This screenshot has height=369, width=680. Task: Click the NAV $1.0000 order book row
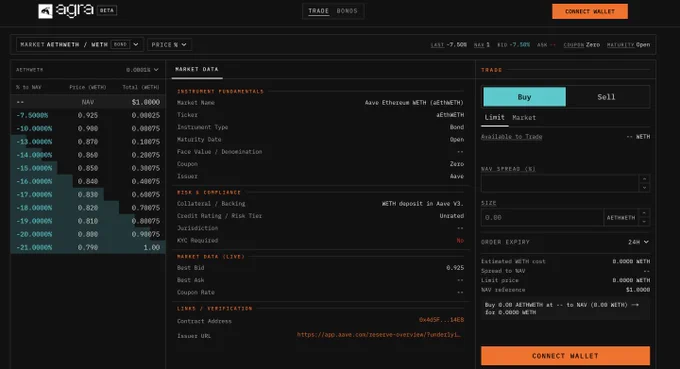click(x=88, y=102)
